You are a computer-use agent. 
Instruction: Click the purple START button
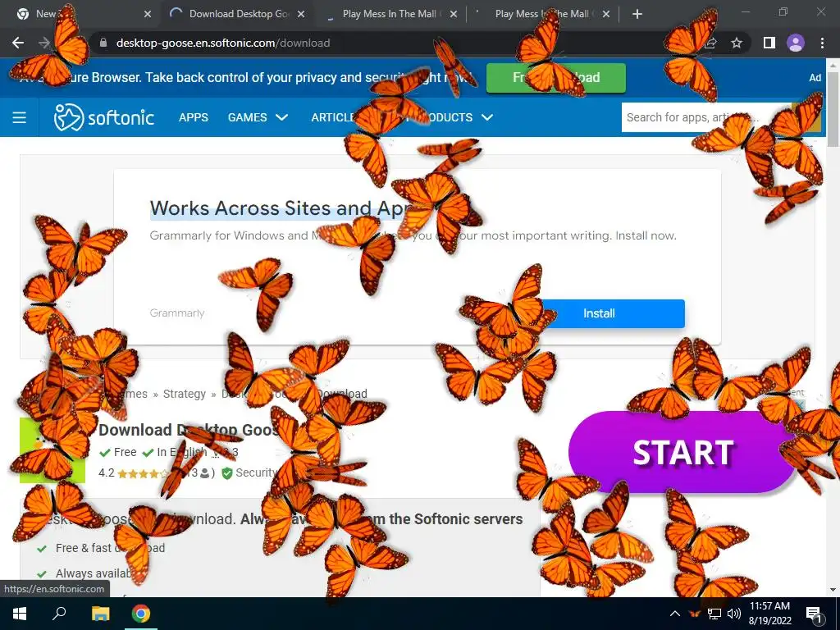pos(682,452)
